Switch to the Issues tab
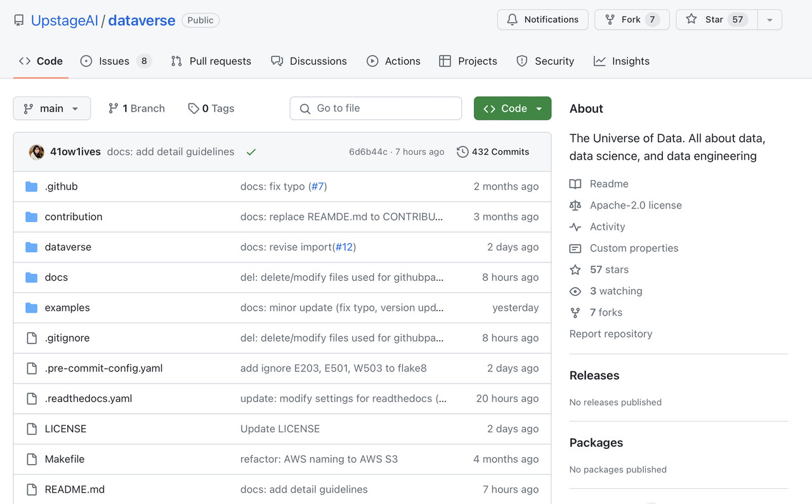Screen dimensions: 812x504 (115, 61)
